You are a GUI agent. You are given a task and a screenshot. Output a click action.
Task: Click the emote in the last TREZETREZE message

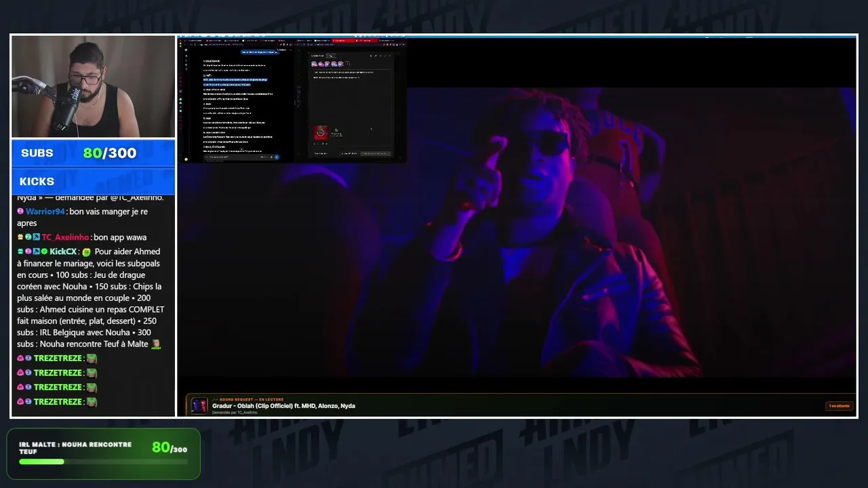[x=92, y=402]
